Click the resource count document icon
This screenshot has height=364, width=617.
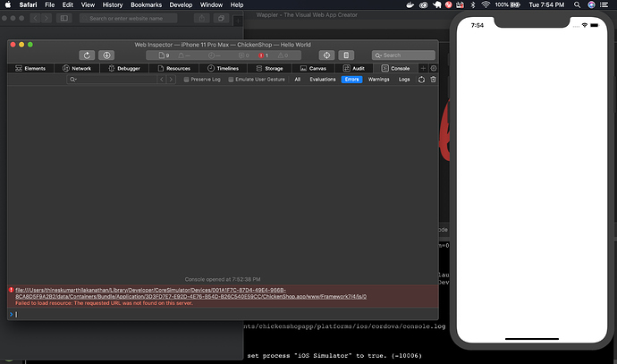click(x=165, y=55)
